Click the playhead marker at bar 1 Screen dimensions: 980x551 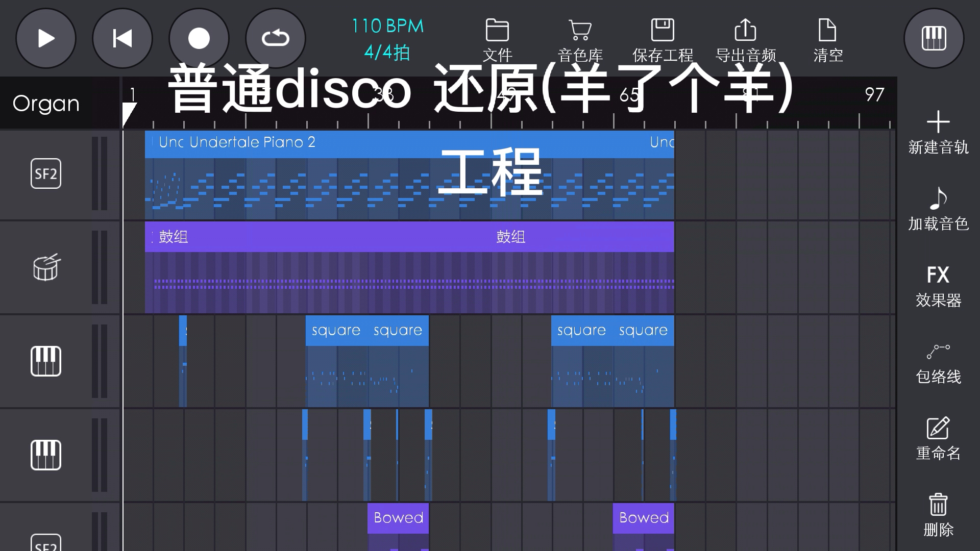click(x=129, y=114)
